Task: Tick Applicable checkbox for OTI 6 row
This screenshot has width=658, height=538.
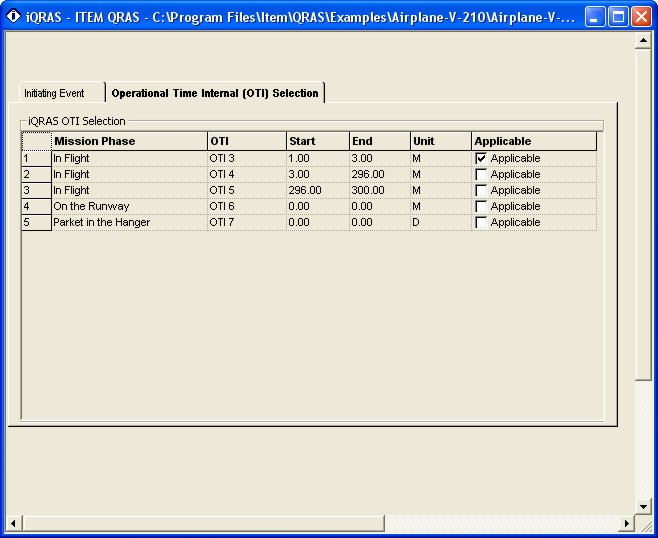Action: 482,206
